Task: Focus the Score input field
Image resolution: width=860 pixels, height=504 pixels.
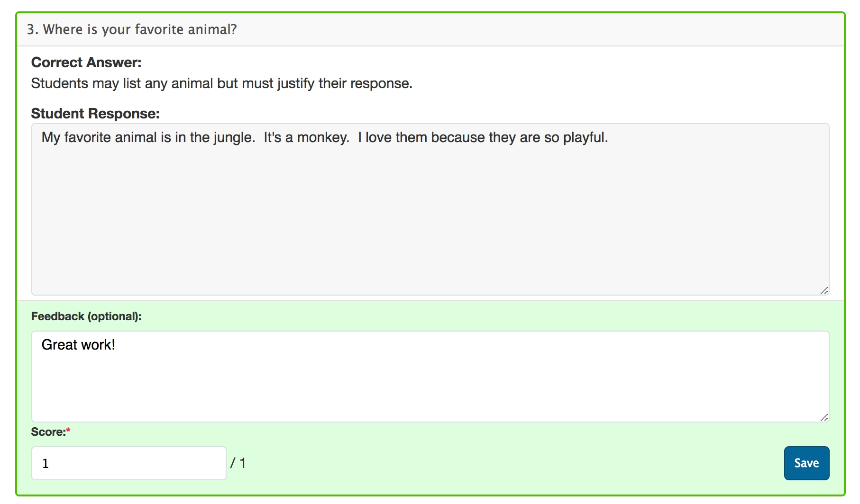Action: click(x=128, y=463)
